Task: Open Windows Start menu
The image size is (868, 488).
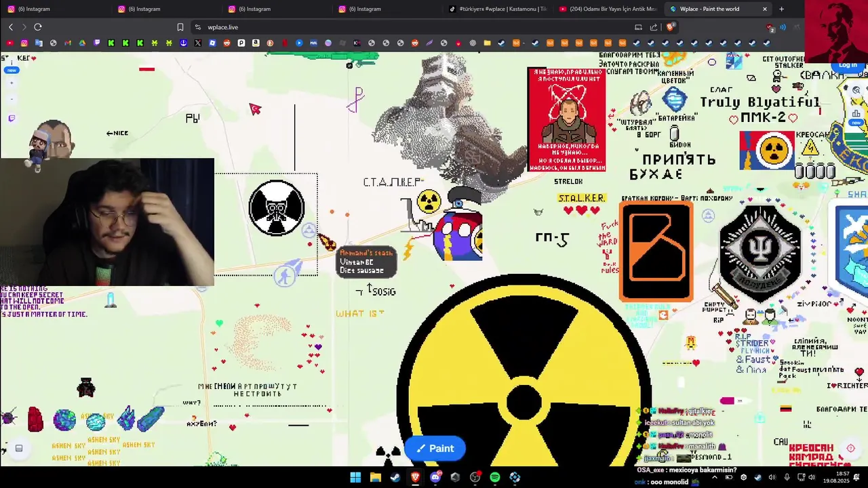Action: tap(355, 477)
